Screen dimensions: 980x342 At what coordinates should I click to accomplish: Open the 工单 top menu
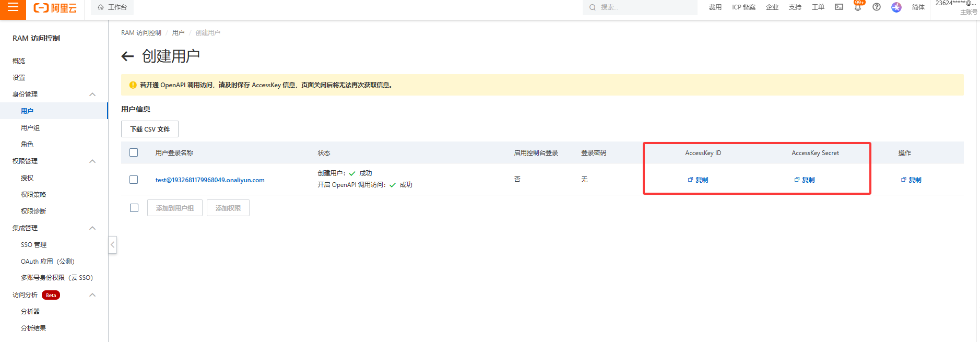818,7
